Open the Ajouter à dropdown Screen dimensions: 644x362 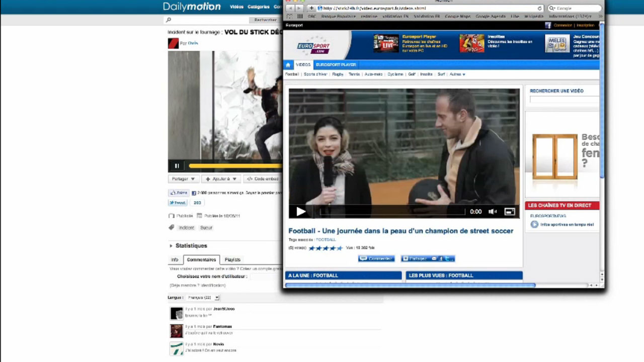pyautogui.click(x=221, y=179)
